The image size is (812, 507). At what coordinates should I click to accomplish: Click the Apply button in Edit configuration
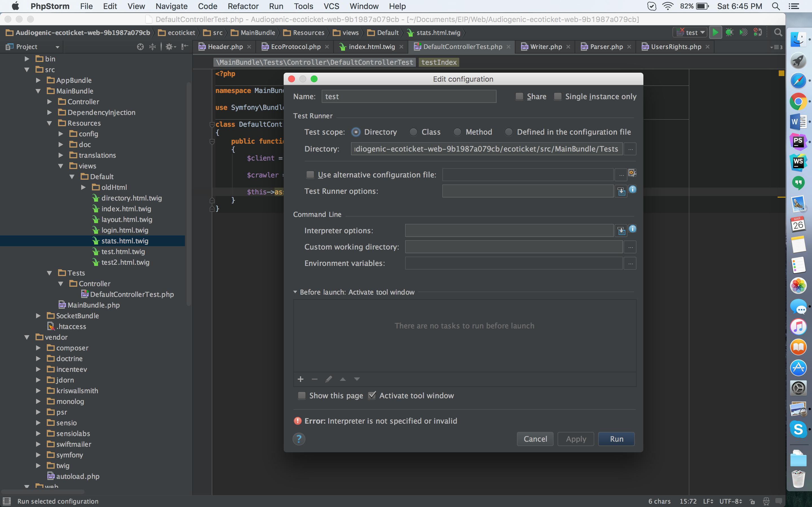coord(575,439)
